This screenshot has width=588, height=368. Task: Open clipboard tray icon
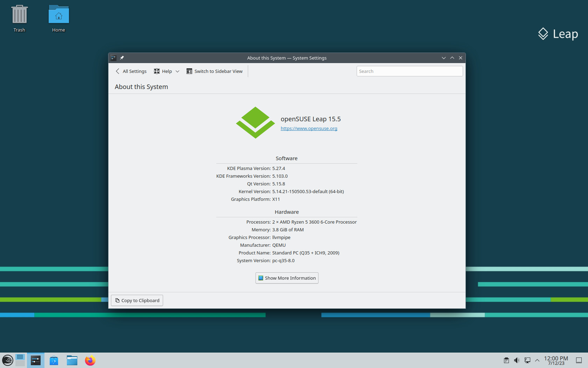tap(506, 360)
